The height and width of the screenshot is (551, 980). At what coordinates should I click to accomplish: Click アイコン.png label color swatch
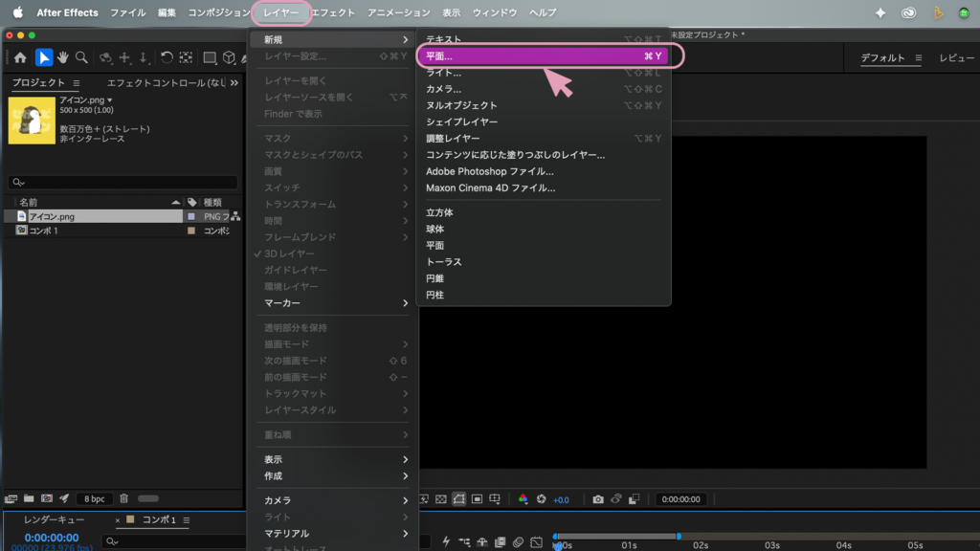pyautogui.click(x=191, y=216)
